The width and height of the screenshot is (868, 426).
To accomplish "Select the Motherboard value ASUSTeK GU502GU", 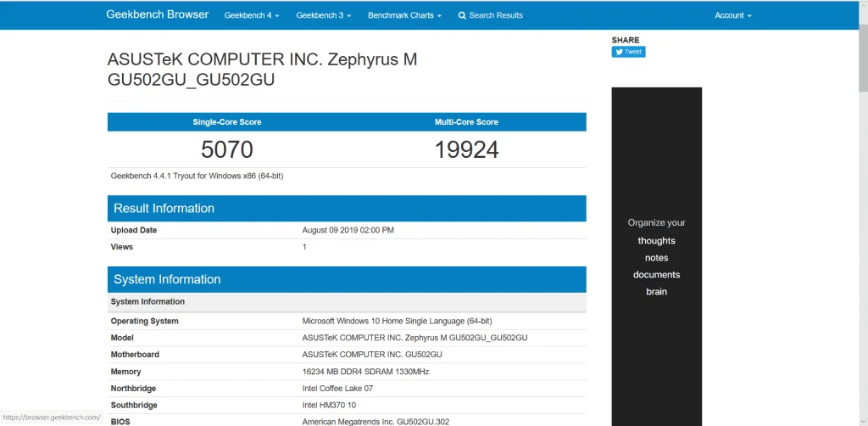I will point(372,355).
